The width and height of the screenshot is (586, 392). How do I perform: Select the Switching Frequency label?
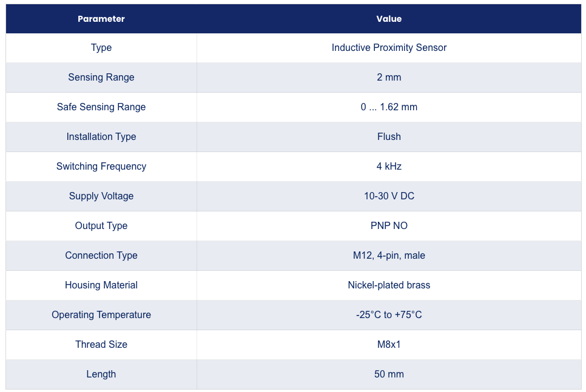101,167
